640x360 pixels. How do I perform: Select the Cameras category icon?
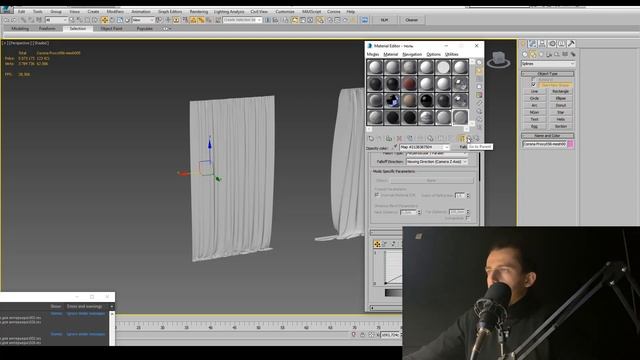(x=549, y=54)
